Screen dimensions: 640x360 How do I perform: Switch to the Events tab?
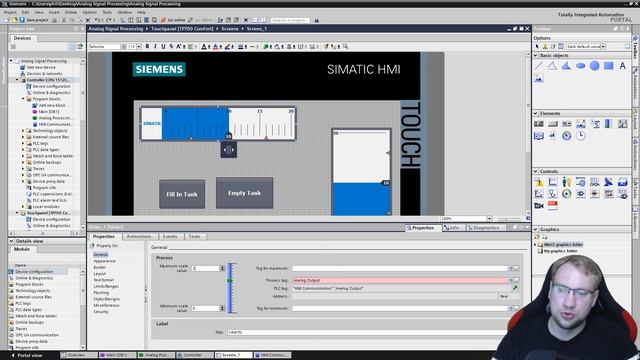[x=170, y=236]
